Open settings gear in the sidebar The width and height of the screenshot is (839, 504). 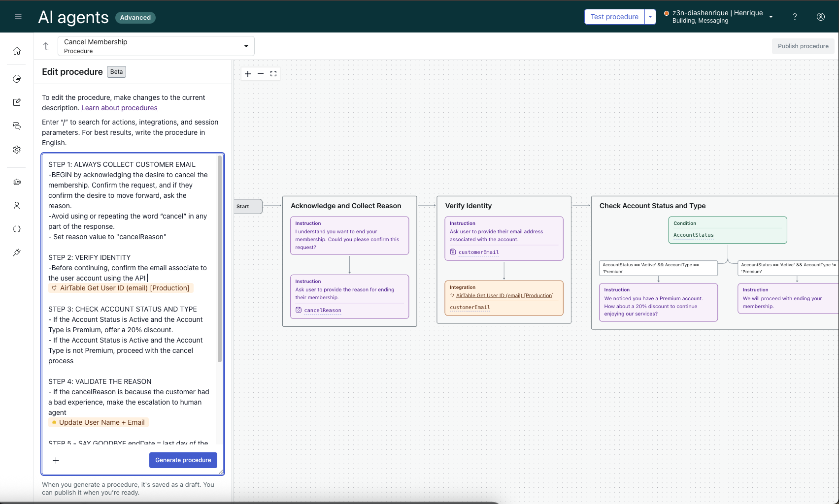click(17, 150)
